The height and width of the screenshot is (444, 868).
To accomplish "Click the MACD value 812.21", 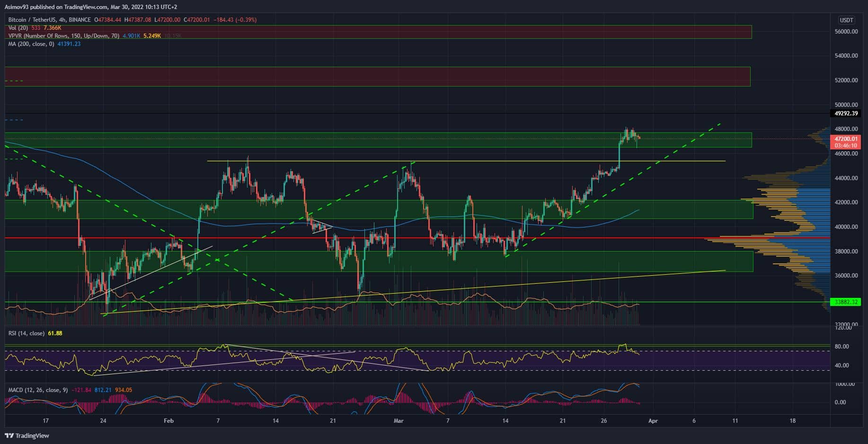I will [103, 390].
